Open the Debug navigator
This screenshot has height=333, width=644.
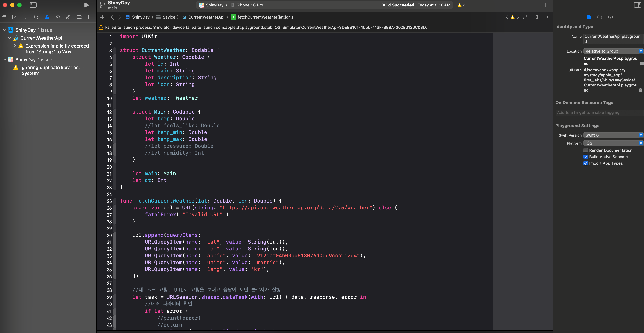pos(69,17)
